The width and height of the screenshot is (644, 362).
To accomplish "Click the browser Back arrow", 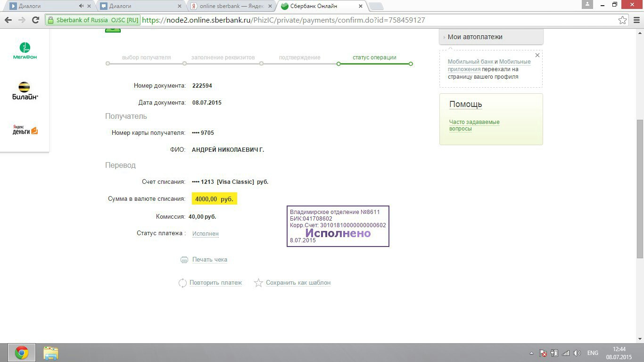I will (x=8, y=20).
